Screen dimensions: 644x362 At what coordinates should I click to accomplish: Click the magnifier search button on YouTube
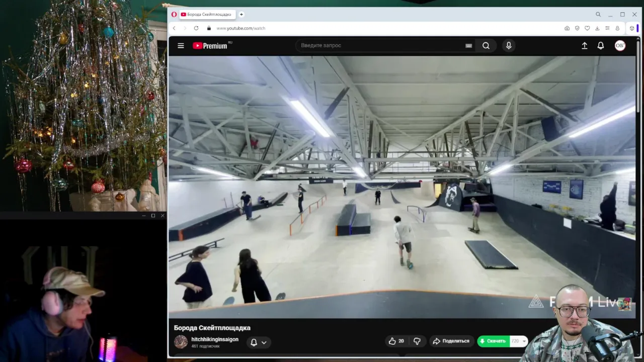coord(486,46)
